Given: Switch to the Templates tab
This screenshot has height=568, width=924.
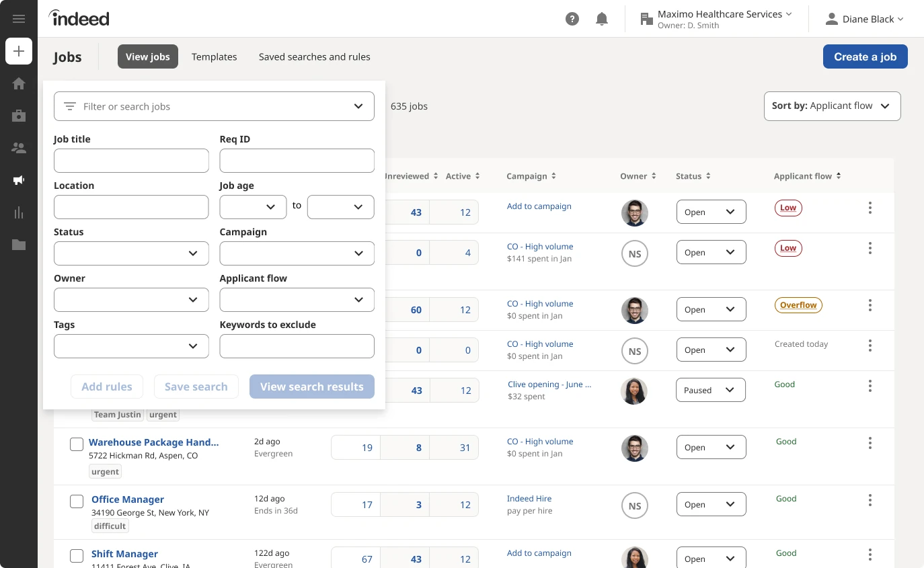Looking at the screenshot, I should tap(215, 57).
